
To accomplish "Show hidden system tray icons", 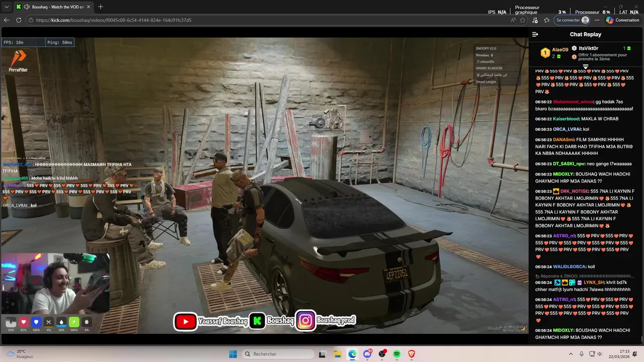I will pos(571,354).
